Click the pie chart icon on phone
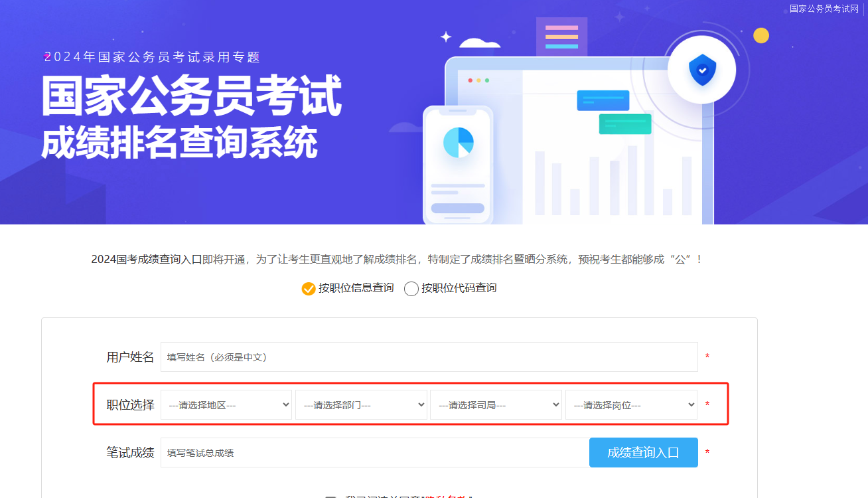This screenshot has width=868, height=498. click(x=459, y=143)
